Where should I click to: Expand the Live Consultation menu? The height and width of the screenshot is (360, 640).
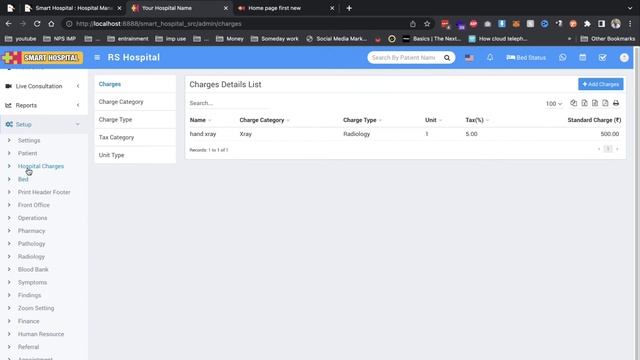tap(43, 86)
